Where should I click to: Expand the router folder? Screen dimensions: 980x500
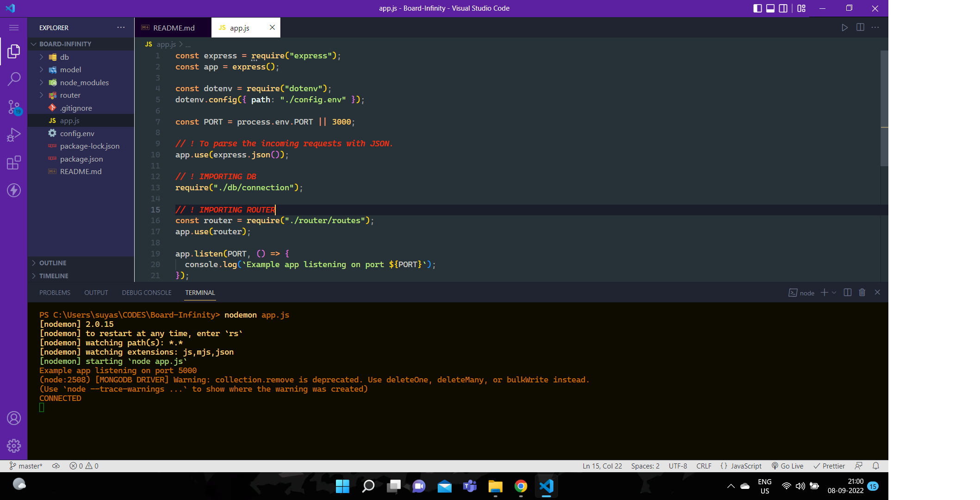[81, 95]
